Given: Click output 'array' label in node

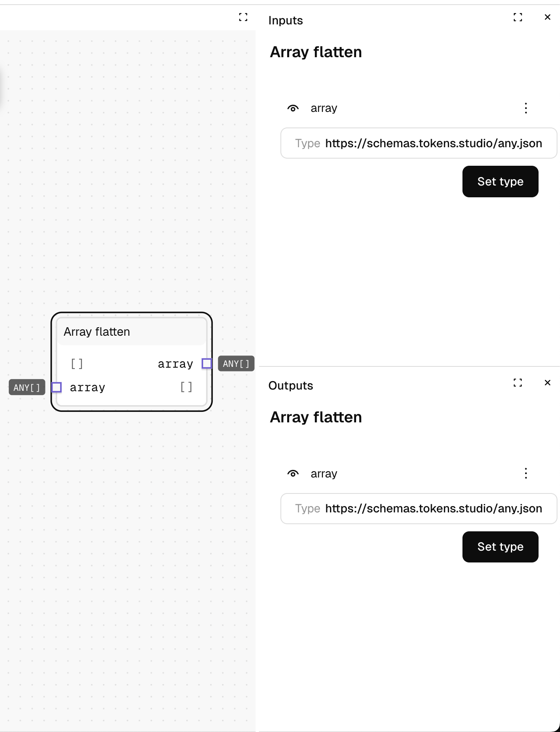Looking at the screenshot, I should (x=175, y=364).
